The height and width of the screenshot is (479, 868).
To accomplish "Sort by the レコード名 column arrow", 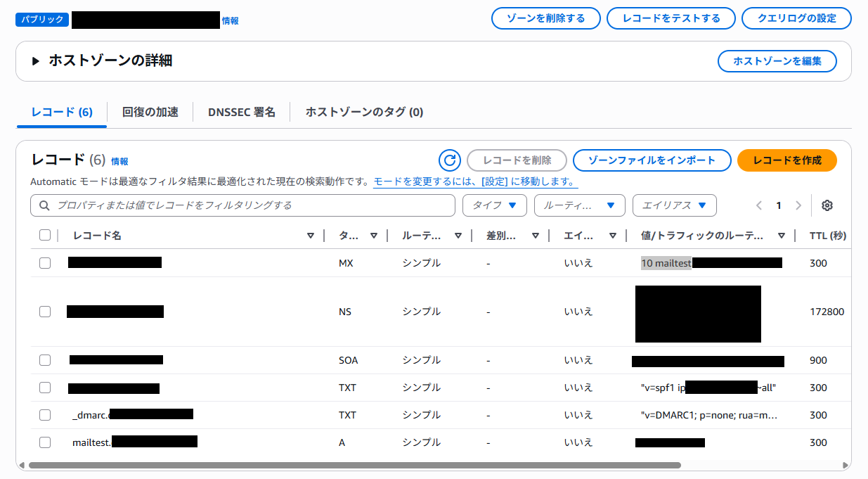I will [x=311, y=236].
